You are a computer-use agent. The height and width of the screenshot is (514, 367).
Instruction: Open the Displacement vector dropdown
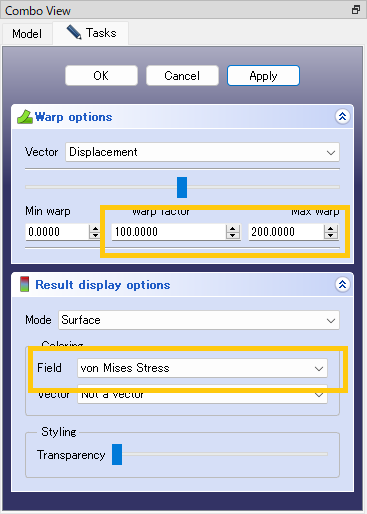[x=202, y=152]
